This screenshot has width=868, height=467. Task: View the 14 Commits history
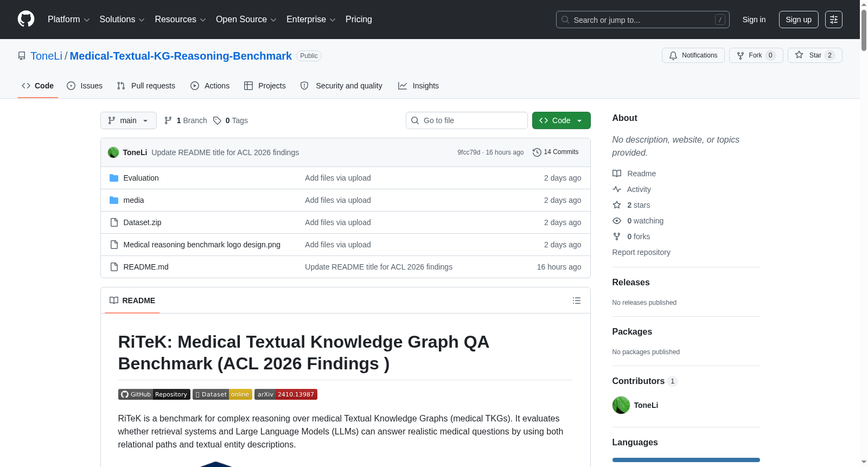tap(556, 152)
